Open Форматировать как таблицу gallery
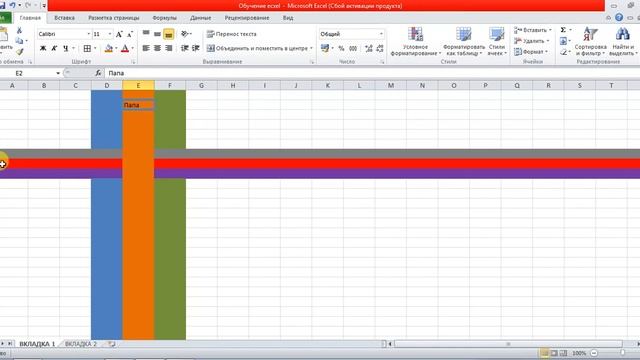Viewport: 640px width, 360px height. (x=464, y=41)
